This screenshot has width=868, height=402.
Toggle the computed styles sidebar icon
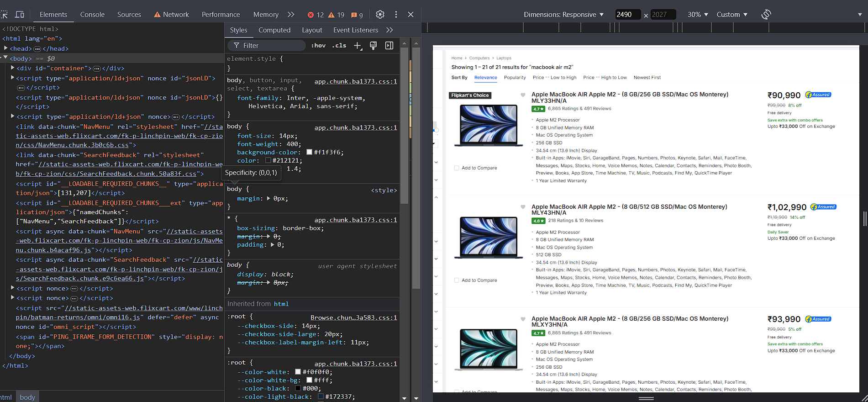[x=389, y=46]
